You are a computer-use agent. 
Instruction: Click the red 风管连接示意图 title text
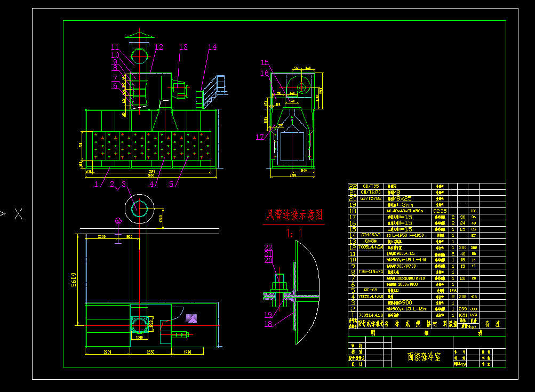[294, 215]
